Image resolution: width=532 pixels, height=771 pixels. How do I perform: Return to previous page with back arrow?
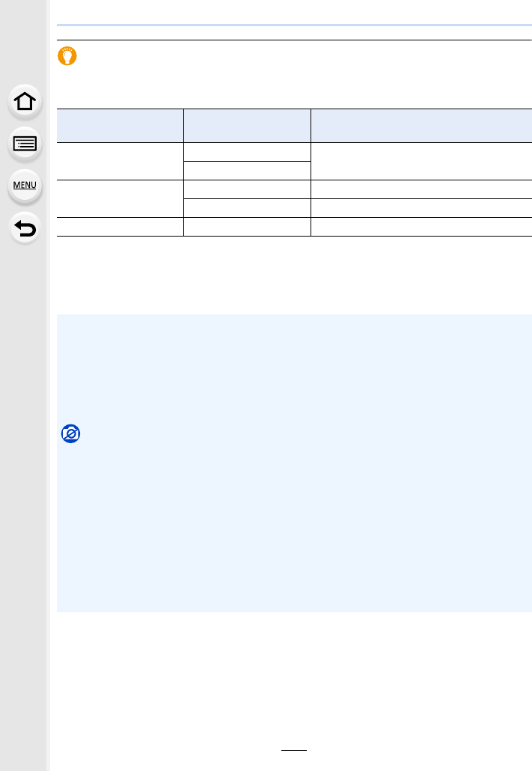click(x=25, y=228)
